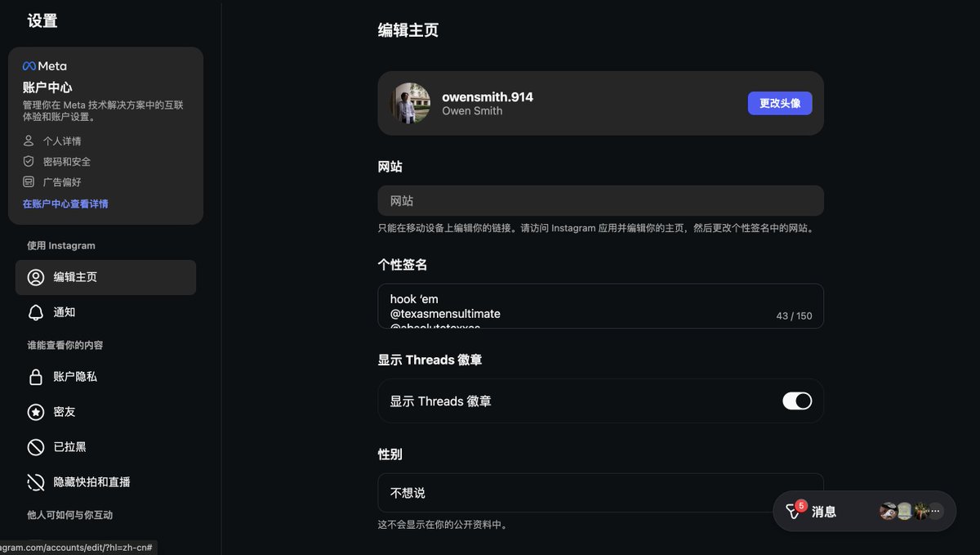980x555 pixels.
Task: Open 个人详情 person icon entry
Action: point(29,141)
